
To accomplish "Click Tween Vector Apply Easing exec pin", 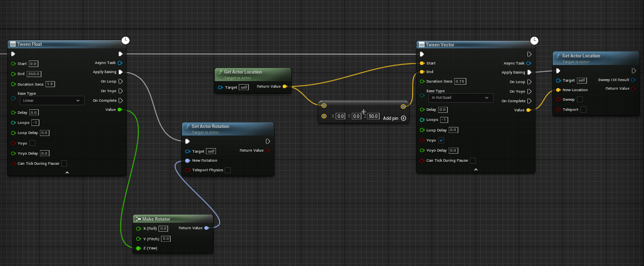I will tap(529, 73).
